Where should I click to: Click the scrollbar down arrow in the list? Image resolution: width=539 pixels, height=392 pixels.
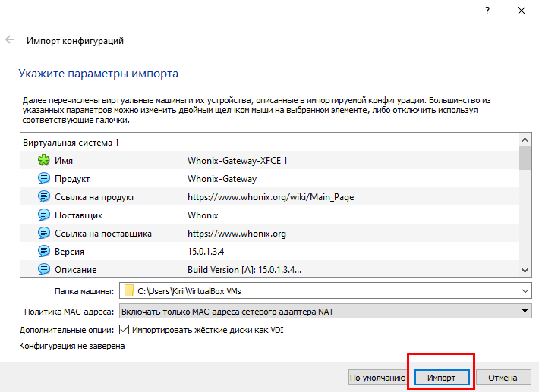pos(525,271)
